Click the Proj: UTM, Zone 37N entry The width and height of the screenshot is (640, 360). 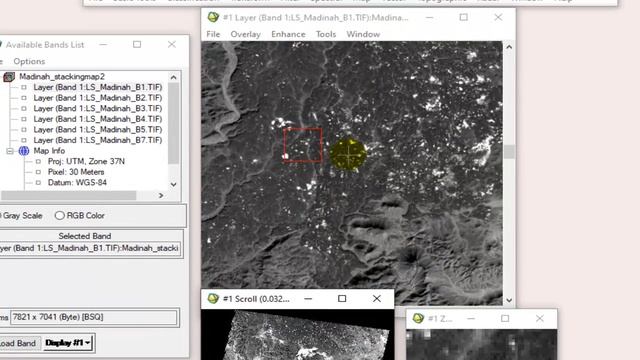tap(86, 162)
